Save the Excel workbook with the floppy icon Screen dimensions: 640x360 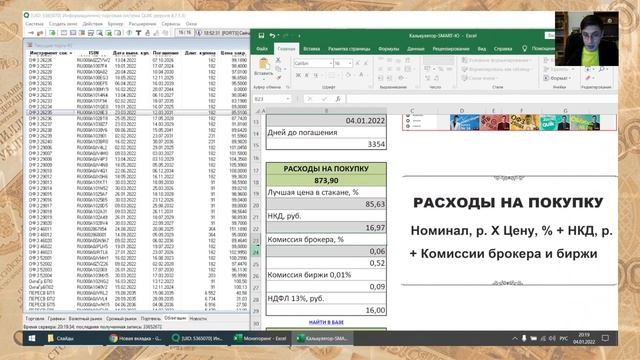(x=261, y=36)
